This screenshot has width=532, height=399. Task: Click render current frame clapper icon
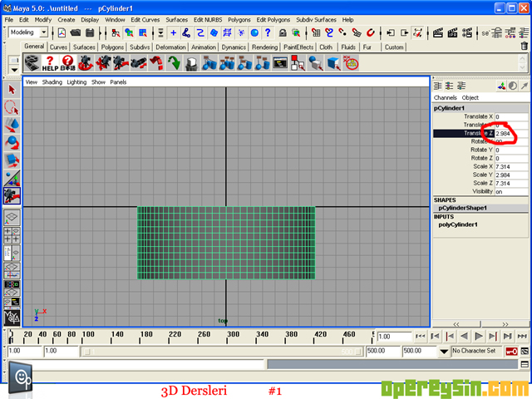(x=438, y=33)
